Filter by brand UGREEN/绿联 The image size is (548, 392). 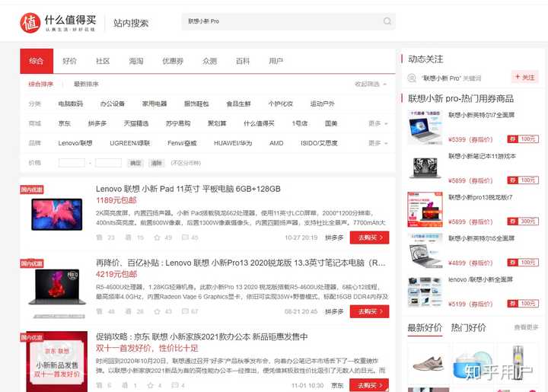coord(129,143)
